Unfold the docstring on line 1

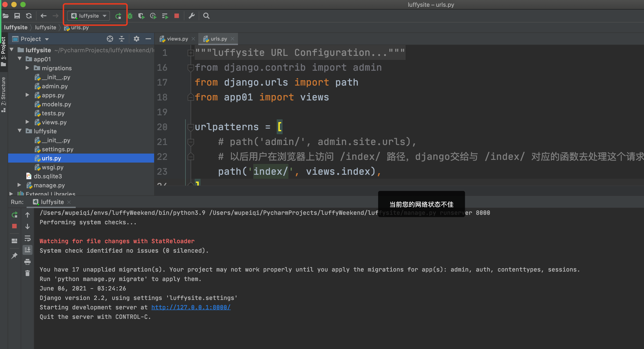(x=191, y=53)
